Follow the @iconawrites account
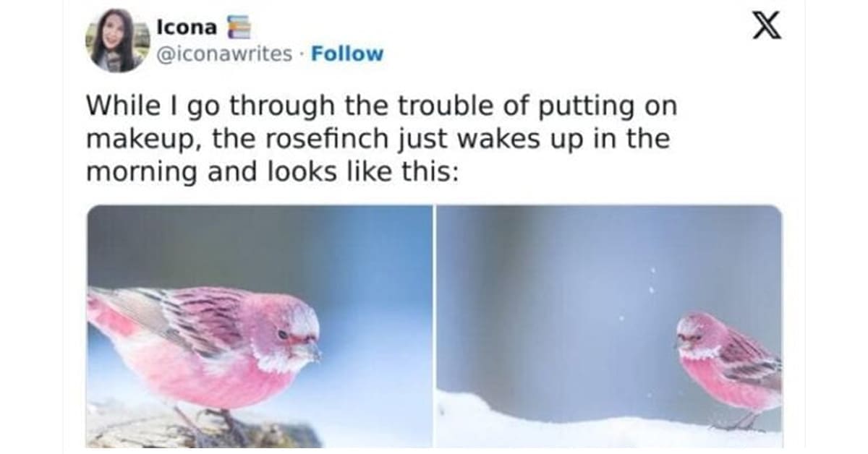The width and height of the screenshot is (868, 454). tap(347, 54)
